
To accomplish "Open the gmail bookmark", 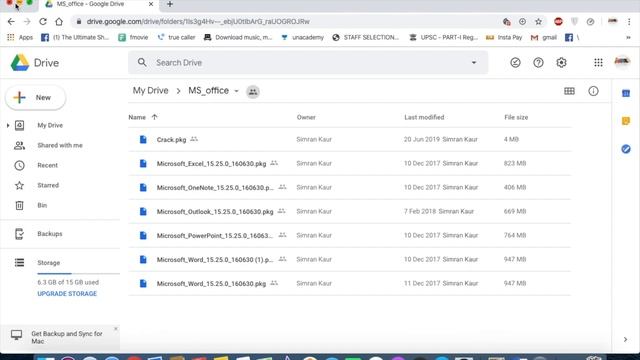I will tap(544, 38).
